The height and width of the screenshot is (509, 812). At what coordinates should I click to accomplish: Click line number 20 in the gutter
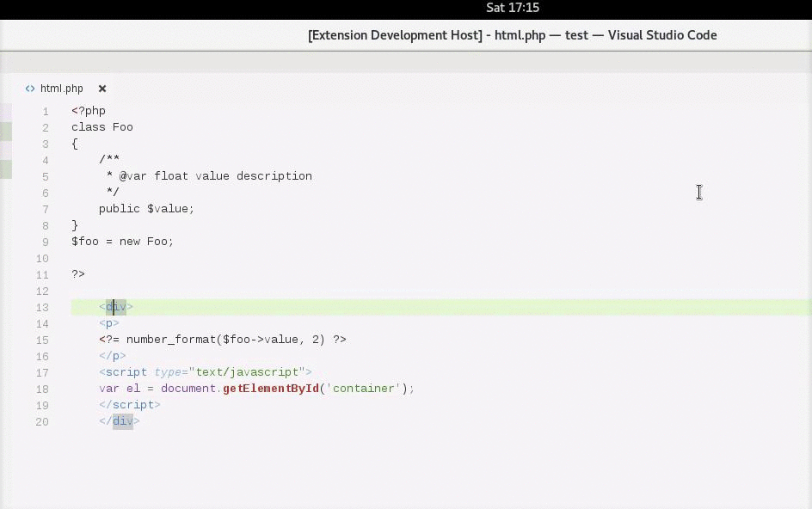42,422
